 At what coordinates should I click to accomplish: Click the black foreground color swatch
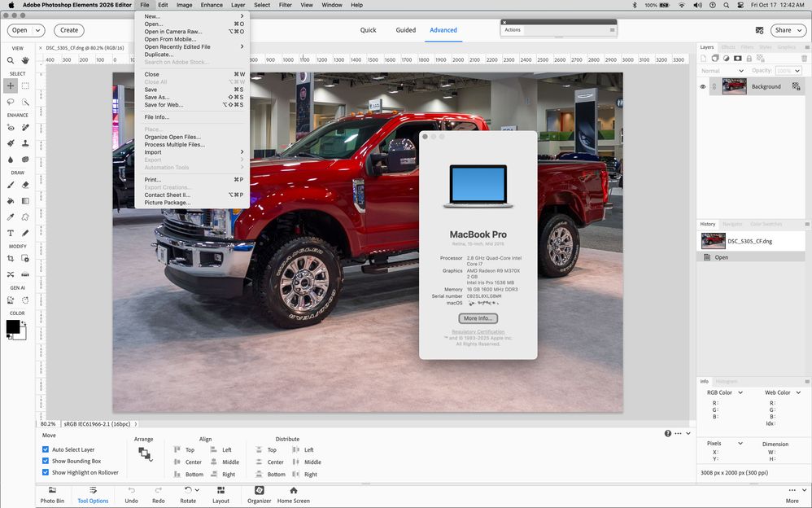click(11, 326)
